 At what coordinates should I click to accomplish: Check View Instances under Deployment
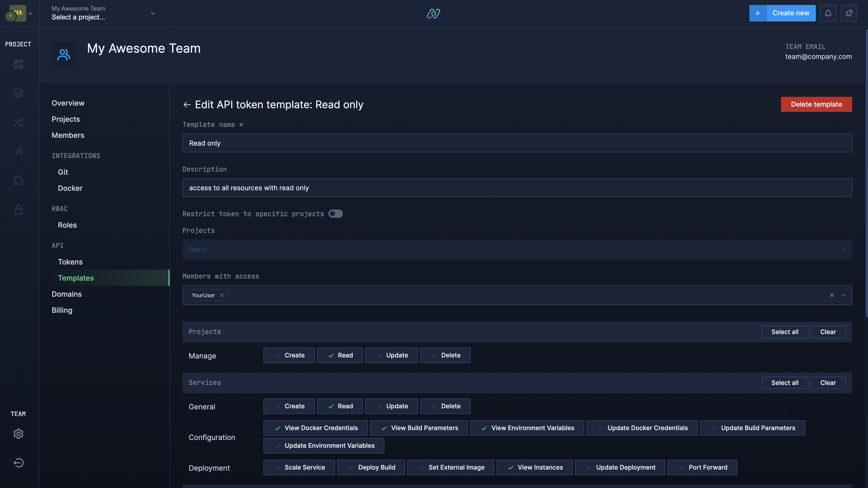(x=534, y=467)
